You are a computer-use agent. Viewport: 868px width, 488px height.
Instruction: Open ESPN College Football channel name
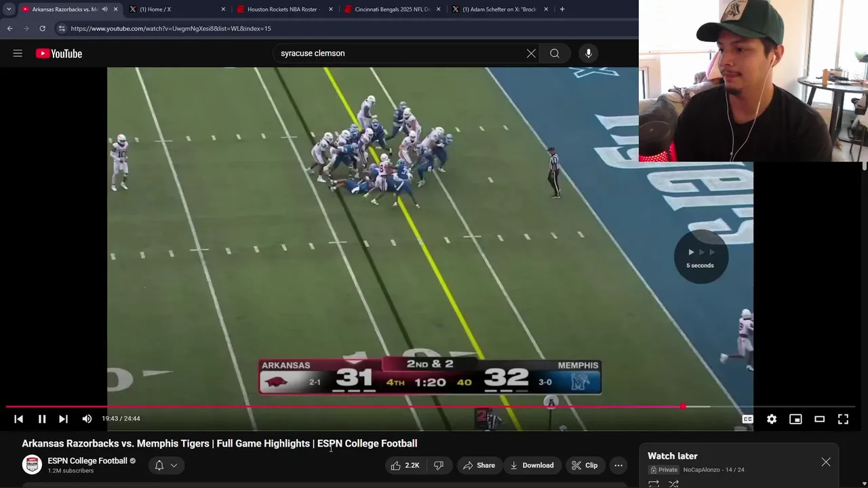click(87, 461)
